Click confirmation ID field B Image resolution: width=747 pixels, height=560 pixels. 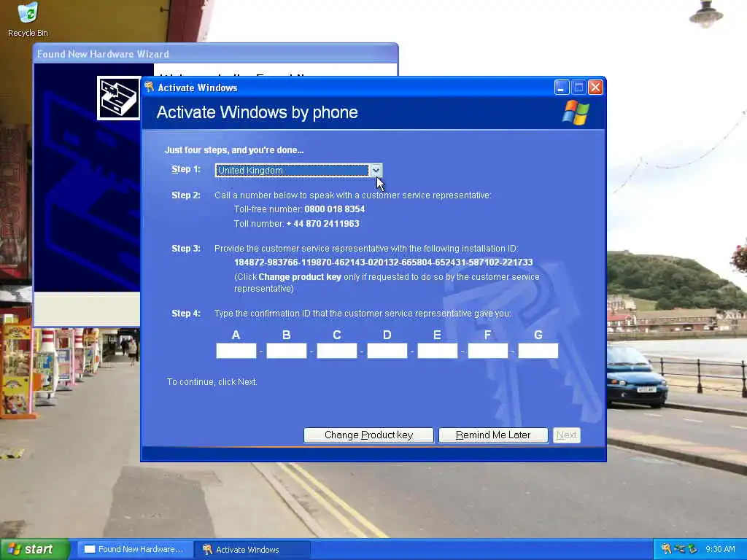(x=286, y=351)
